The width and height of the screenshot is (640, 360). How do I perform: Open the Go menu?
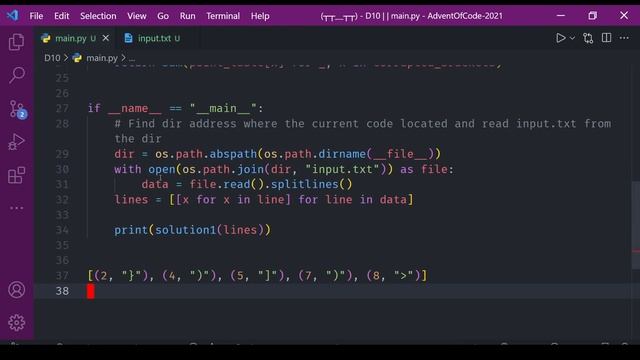coord(163,16)
